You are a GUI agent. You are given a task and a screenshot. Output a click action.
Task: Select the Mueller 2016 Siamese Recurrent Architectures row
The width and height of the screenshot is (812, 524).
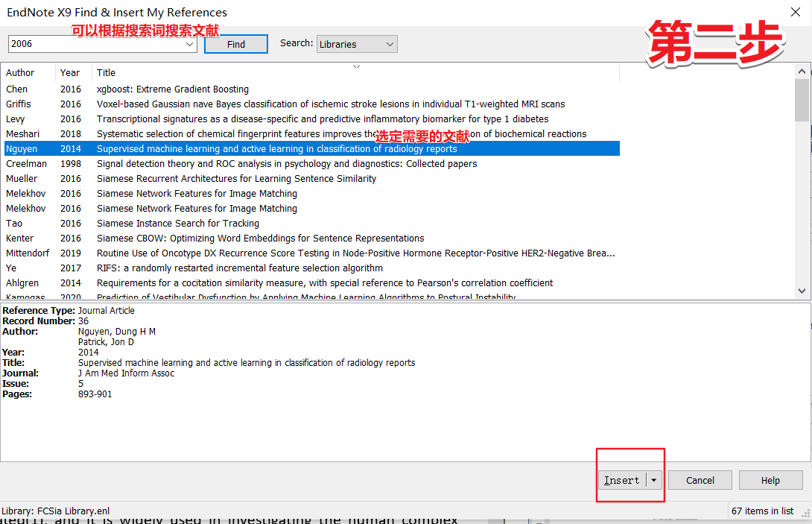[x=311, y=179]
